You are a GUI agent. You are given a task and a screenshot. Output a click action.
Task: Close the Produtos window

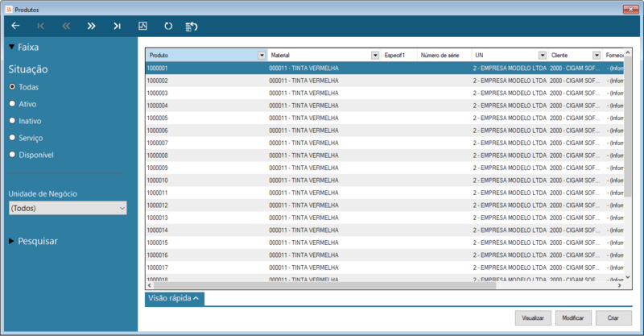(x=630, y=9)
